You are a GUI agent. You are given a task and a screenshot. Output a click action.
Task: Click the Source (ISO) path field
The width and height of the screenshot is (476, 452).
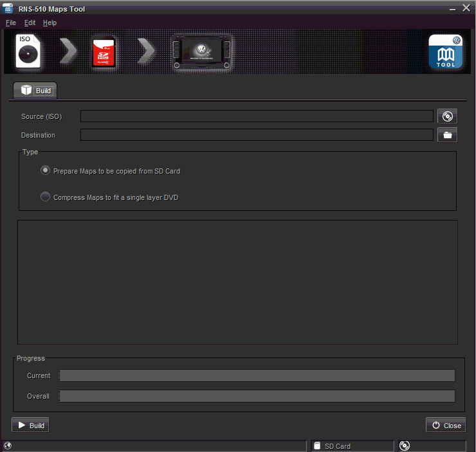pyautogui.click(x=257, y=116)
